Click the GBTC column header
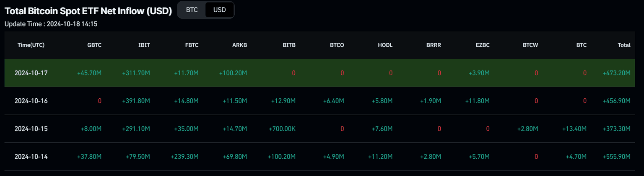The image size is (644, 176). pyautogui.click(x=94, y=45)
